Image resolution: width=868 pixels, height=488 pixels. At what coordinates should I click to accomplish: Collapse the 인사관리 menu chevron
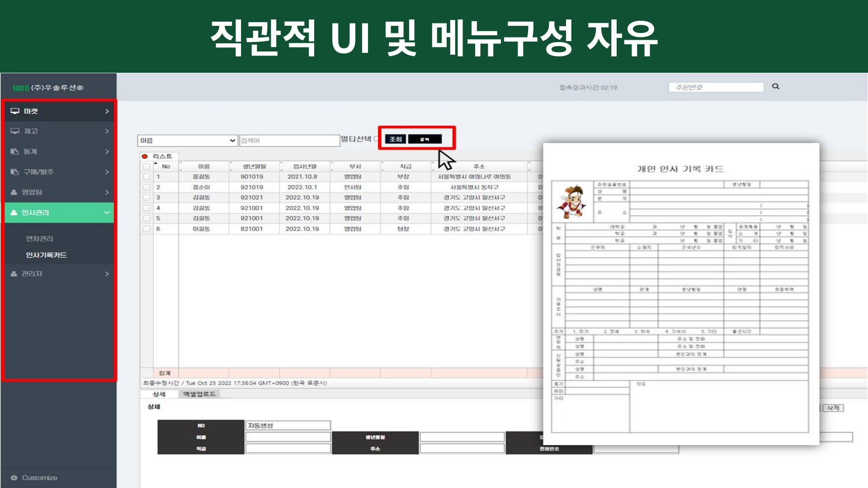coord(107,212)
